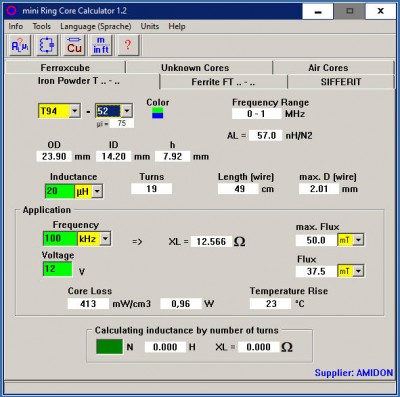
Task: Open the µH inductance unit dropdown
Action: tap(97, 191)
